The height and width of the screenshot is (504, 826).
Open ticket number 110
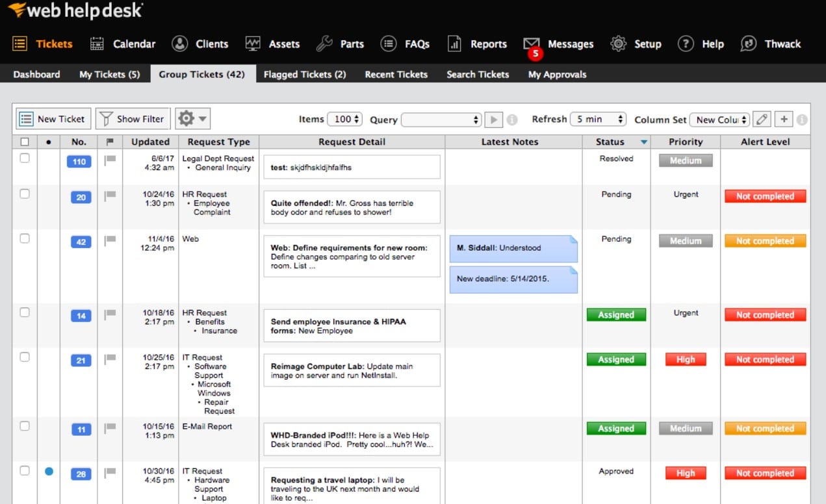(79, 162)
